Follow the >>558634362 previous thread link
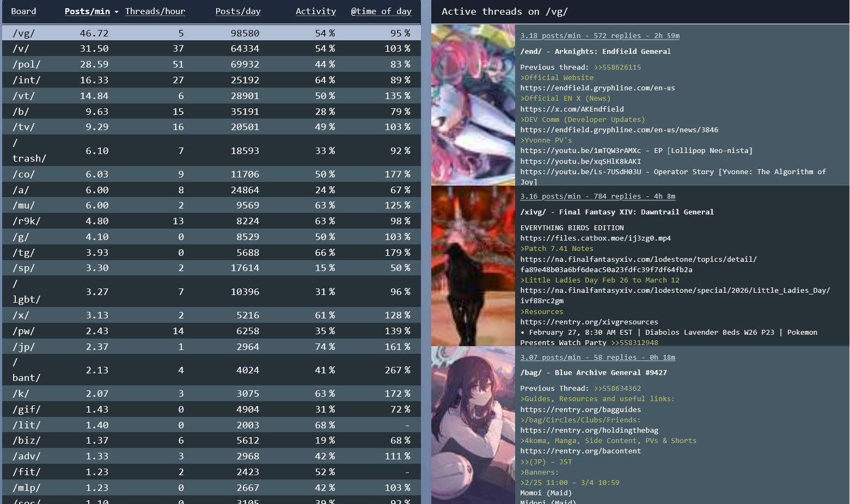This screenshot has width=850, height=504. (x=617, y=389)
